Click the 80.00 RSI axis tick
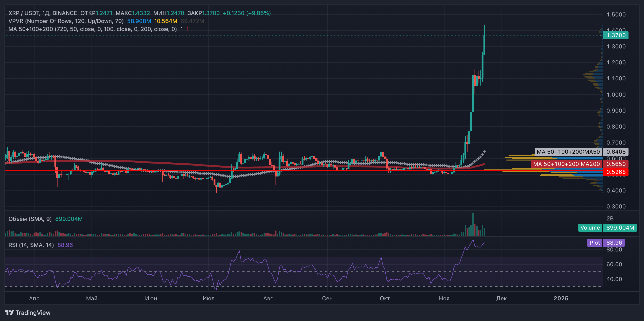This screenshot has width=644, height=321. pos(614,250)
